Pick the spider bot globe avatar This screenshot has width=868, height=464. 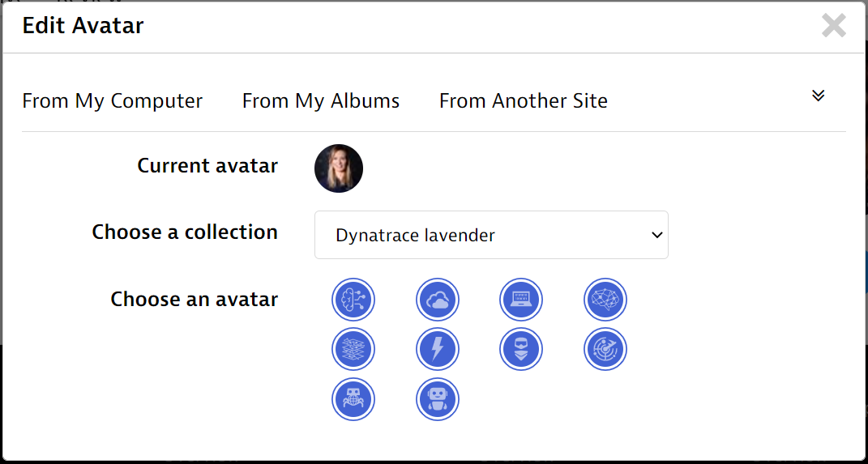point(353,399)
